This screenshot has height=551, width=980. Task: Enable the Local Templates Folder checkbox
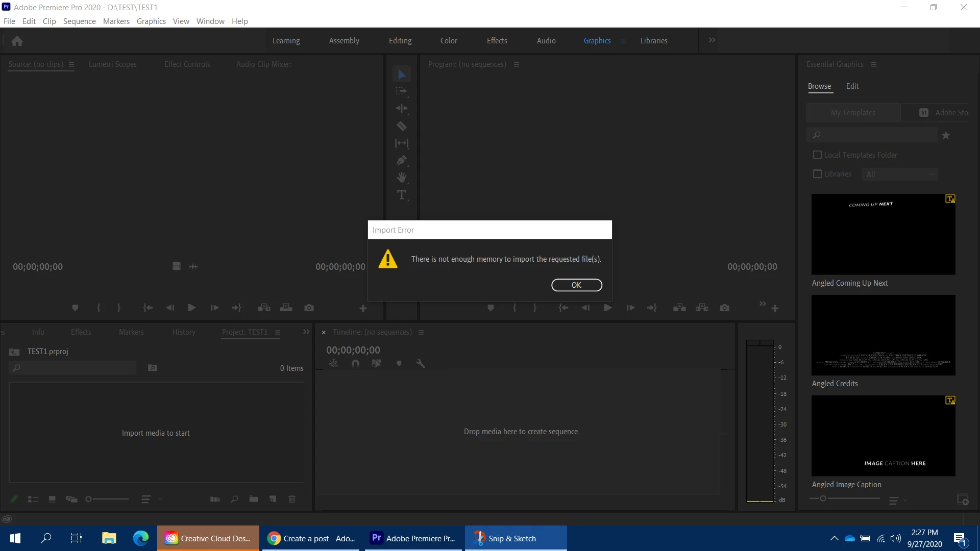tap(817, 155)
